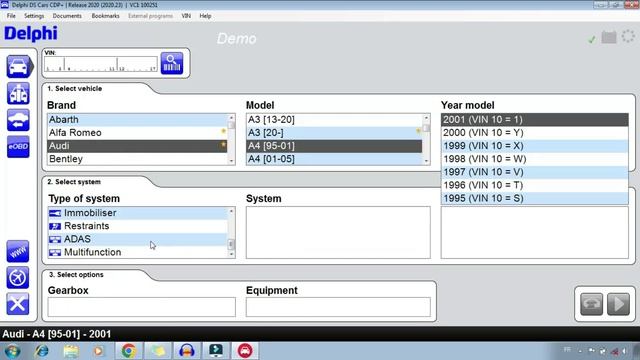The height and width of the screenshot is (360, 640).
Task: Open red car app in taskbar
Action: [x=245, y=351]
